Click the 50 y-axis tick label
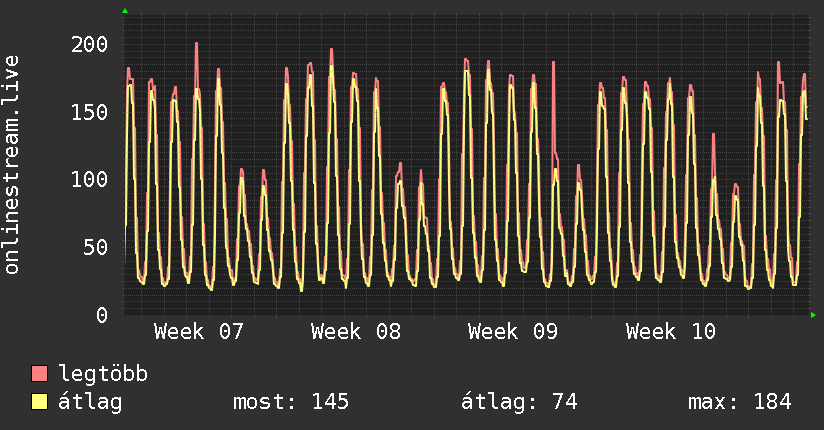824x430 pixels. tap(96, 248)
